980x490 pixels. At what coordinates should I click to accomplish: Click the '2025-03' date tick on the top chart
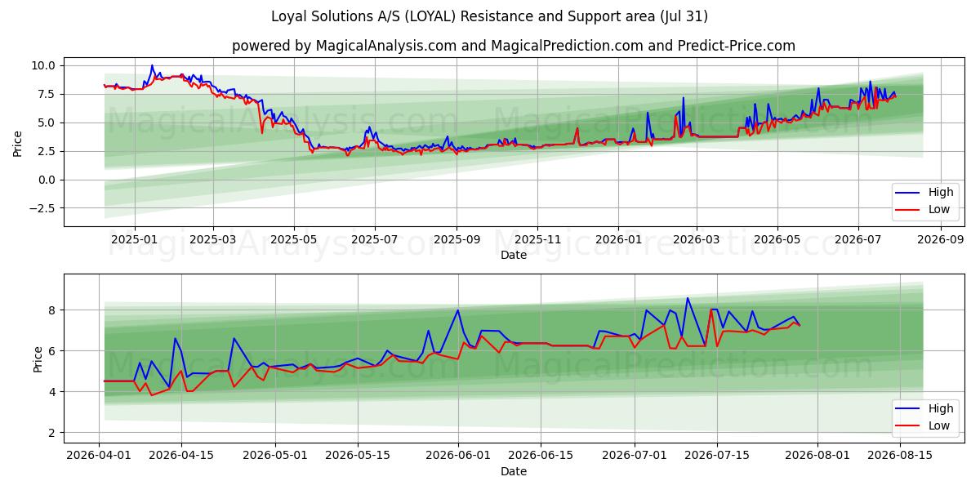click(213, 240)
